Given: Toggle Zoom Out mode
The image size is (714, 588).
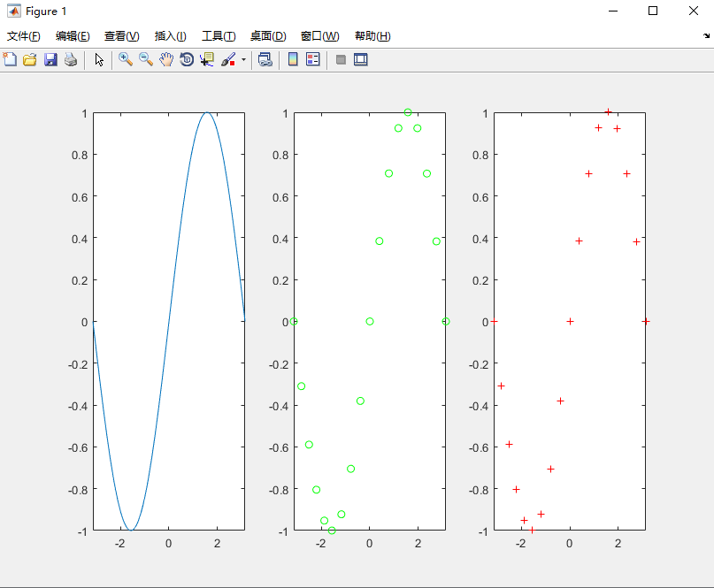Looking at the screenshot, I should (144, 59).
